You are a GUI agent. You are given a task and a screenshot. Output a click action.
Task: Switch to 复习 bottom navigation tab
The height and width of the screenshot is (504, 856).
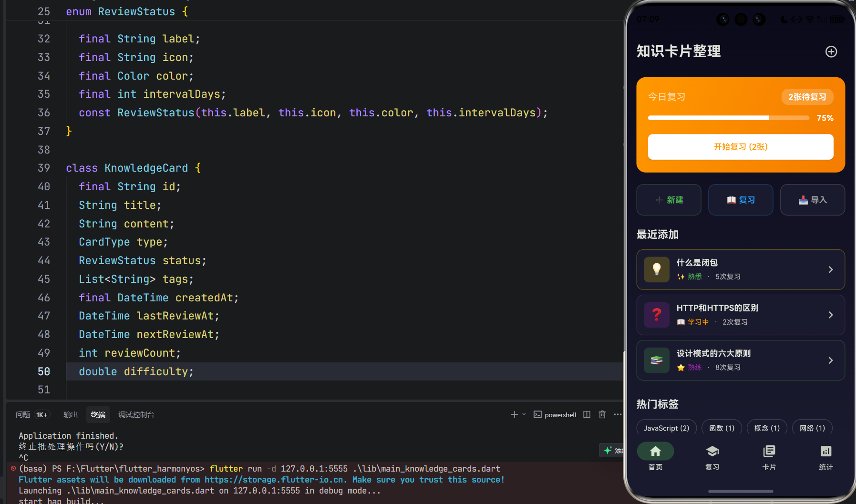(712, 457)
